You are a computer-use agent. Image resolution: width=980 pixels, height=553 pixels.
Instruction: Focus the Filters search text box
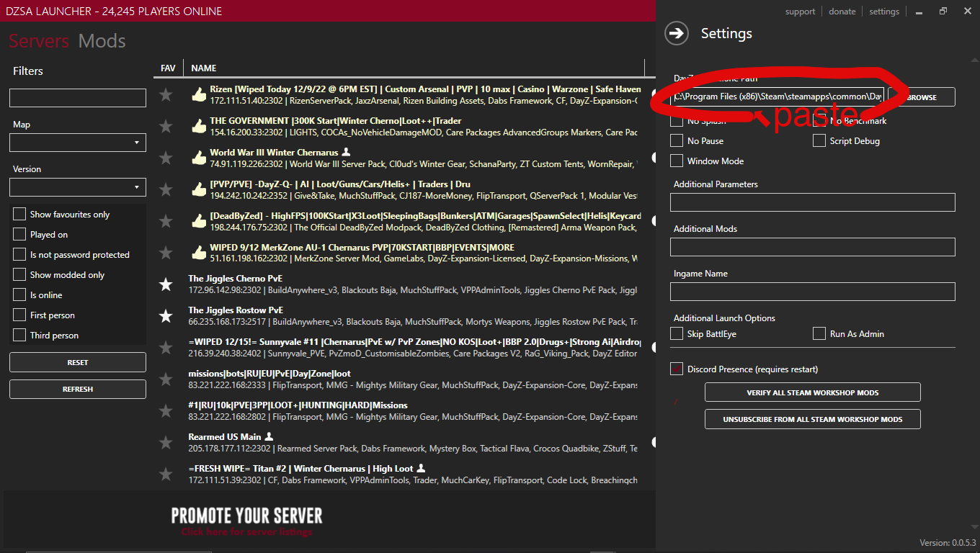[x=78, y=98]
